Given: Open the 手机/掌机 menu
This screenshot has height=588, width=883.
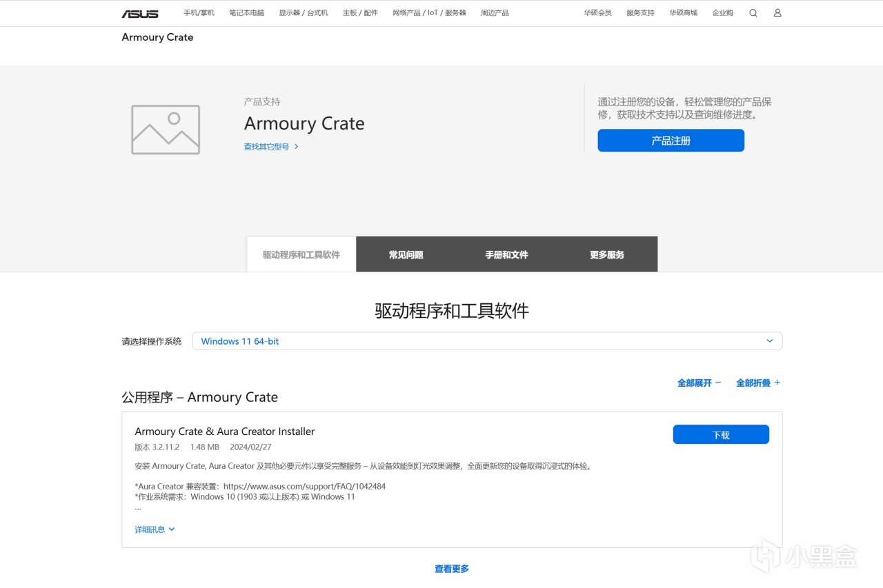Looking at the screenshot, I should coord(199,13).
